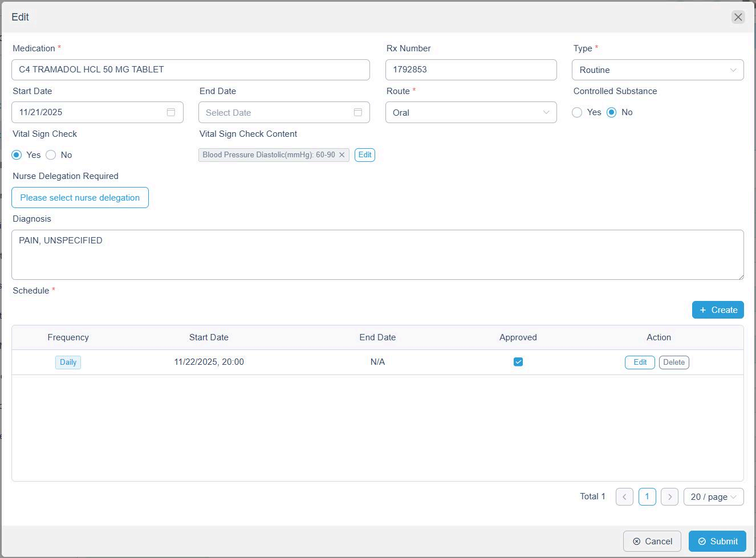Click Create schedule plus button
Screen dimensions: 756x558
[718, 310]
